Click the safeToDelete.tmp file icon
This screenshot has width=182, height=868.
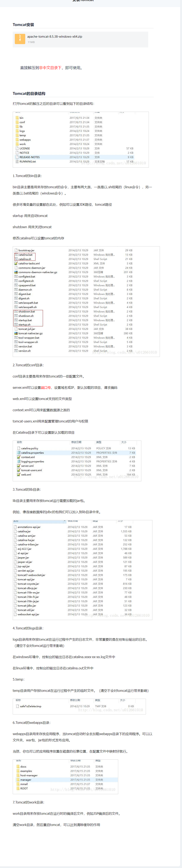point(18,706)
